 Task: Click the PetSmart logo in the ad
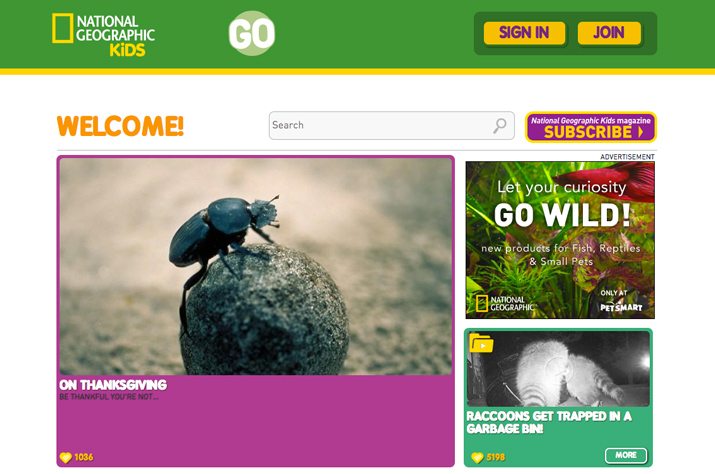point(621,307)
